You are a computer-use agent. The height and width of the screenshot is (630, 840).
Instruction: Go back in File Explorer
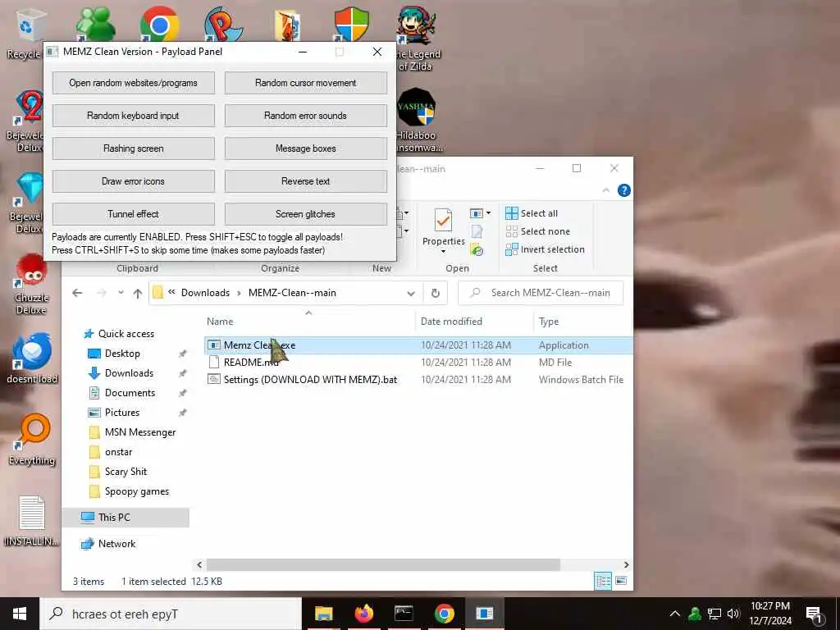[x=77, y=293]
